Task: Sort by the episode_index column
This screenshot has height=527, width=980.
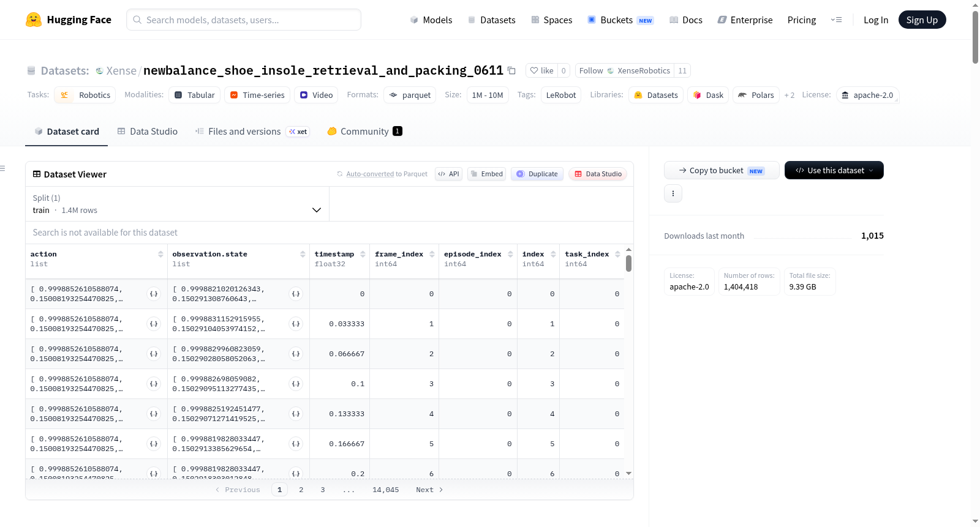Action: pos(510,254)
